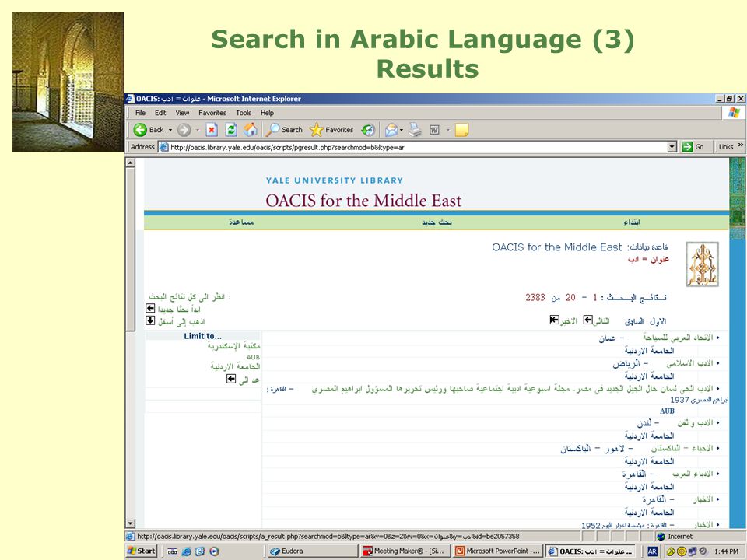The width and height of the screenshot is (747, 560).
Task: Click the AUB holding link under result
Action: tap(667, 411)
